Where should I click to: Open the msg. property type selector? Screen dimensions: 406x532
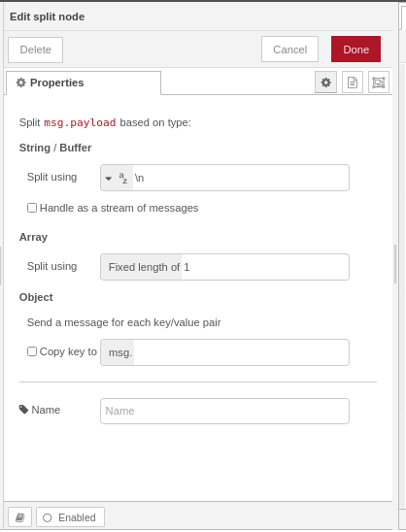(118, 352)
